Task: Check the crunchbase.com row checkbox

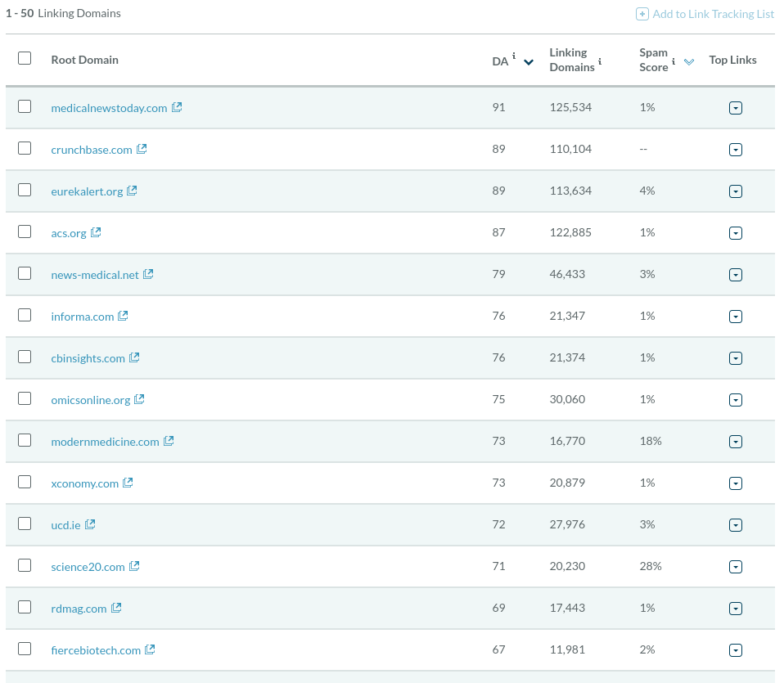Action: [25, 148]
